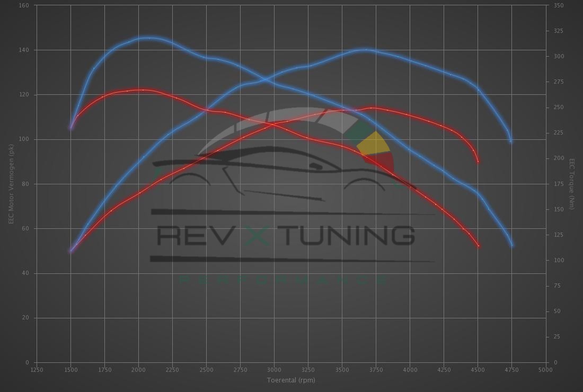
Task: Click the red power curve peak near 3750 rpm
Action: point(373,108)
